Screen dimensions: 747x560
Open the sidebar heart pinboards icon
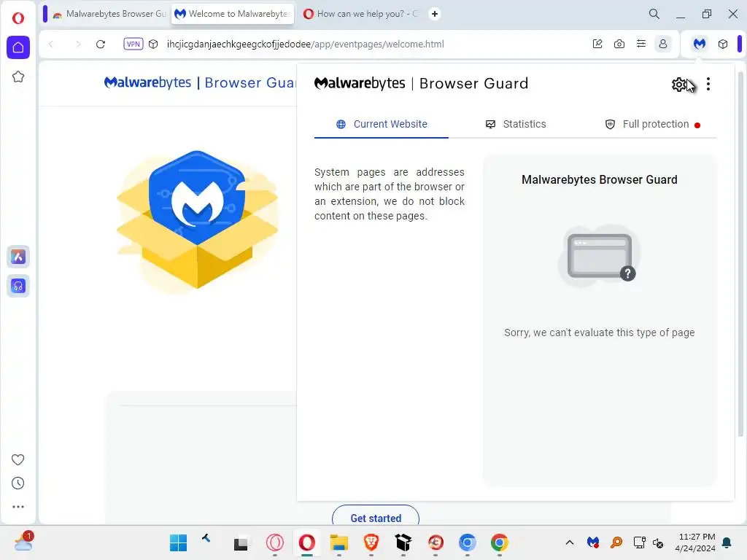tap(18, 459)
